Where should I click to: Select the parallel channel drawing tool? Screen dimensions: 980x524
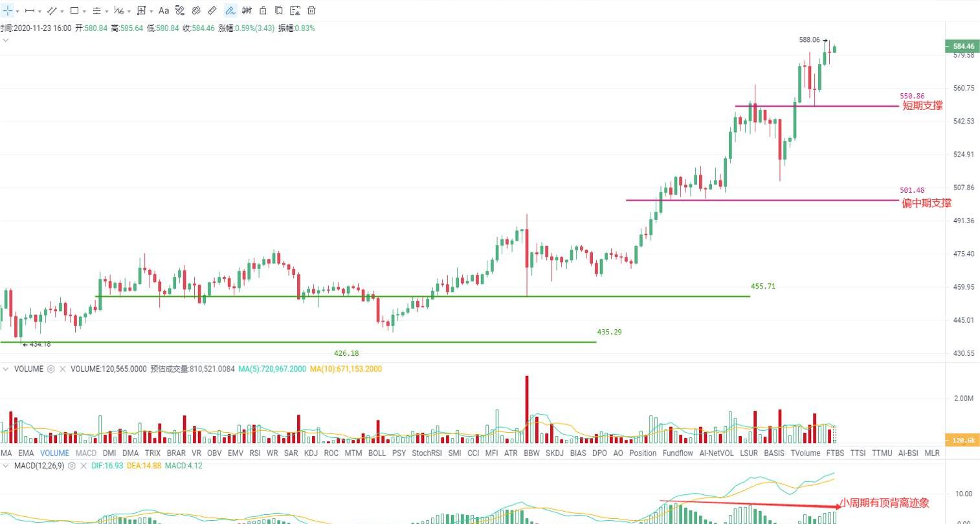(x=52, y=10)
